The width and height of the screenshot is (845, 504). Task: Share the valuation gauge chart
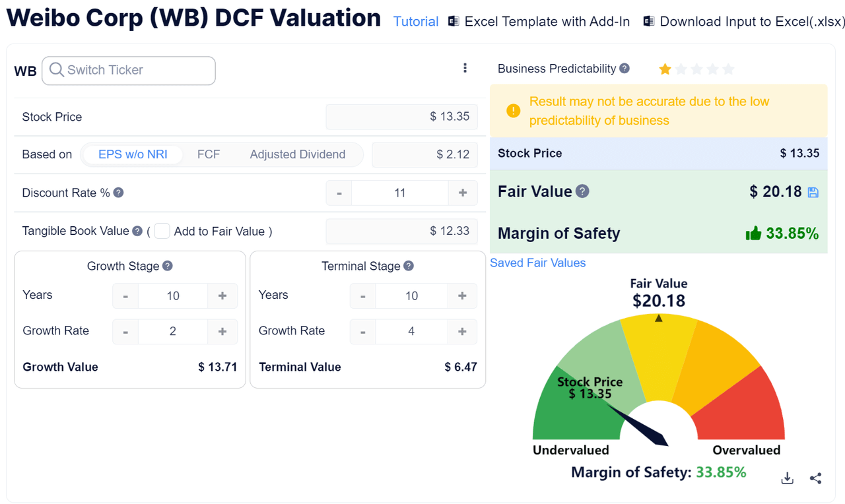point(816,478)
